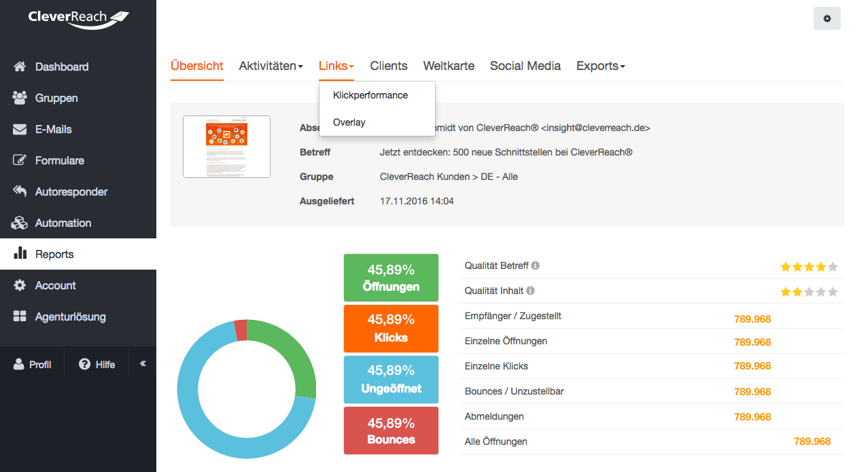Click the Einzelne Klicks value
Viewport: 868px width, 472px height.
point(752,366)
